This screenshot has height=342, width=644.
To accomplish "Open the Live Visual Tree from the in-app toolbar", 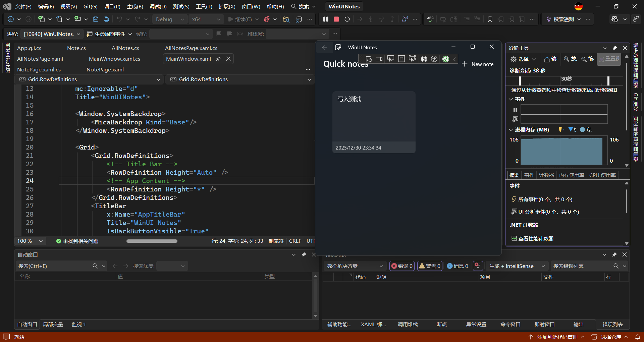I will (x=369, y=59).
